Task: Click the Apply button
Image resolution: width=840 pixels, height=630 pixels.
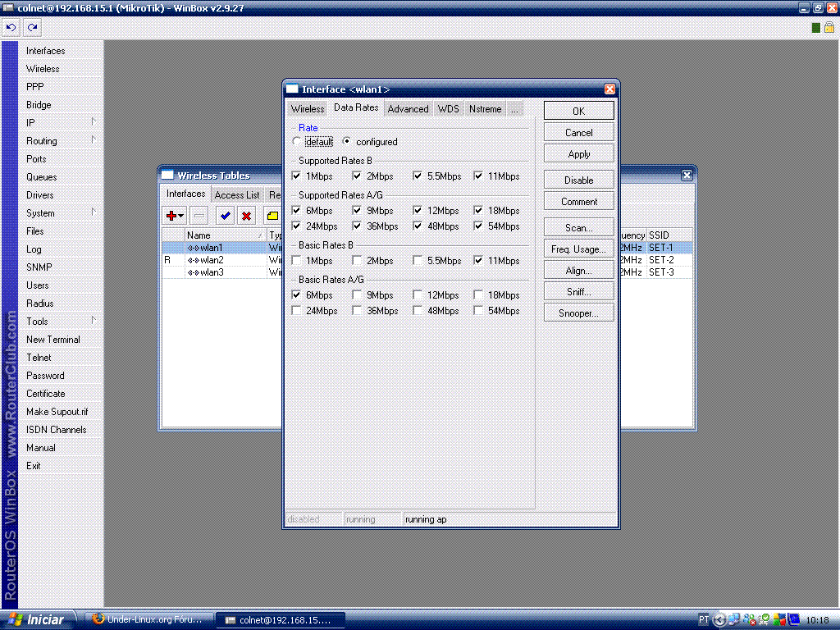Action: point(578,153)
